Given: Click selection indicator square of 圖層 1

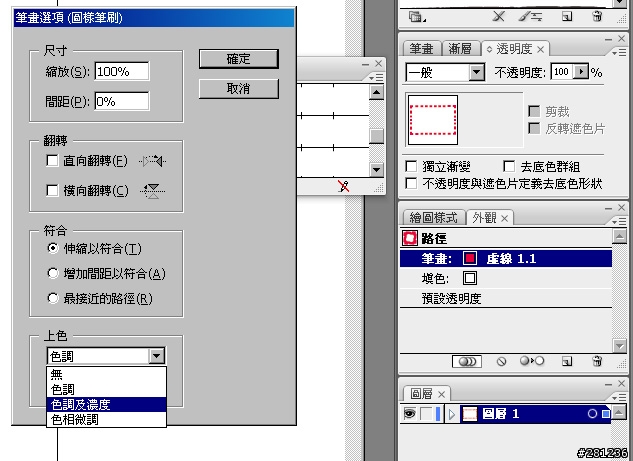Looking at the screenshot, I should [606, 414].
